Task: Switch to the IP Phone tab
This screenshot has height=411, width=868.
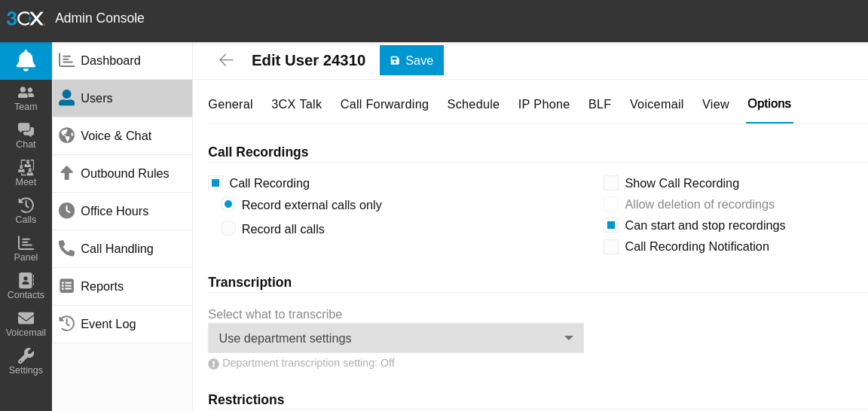Action: 544,105
